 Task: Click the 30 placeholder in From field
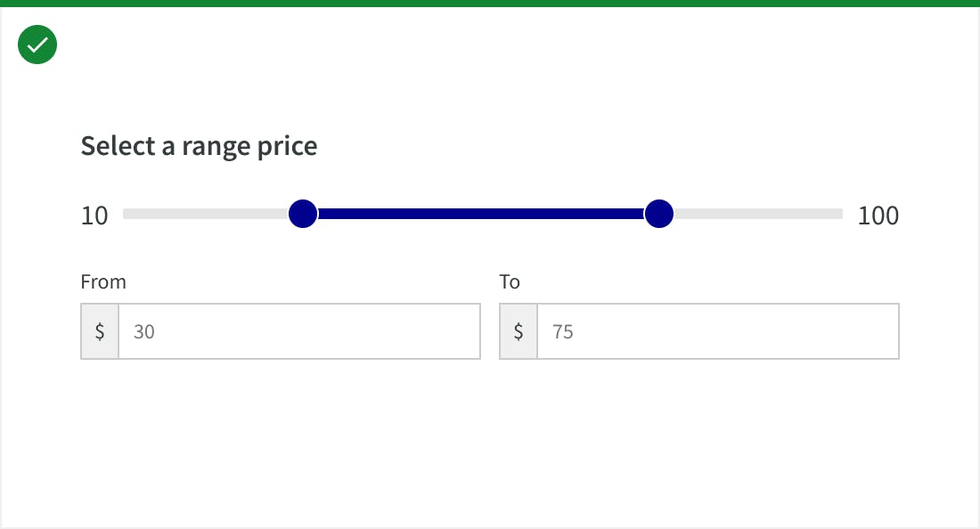point(144,332)
